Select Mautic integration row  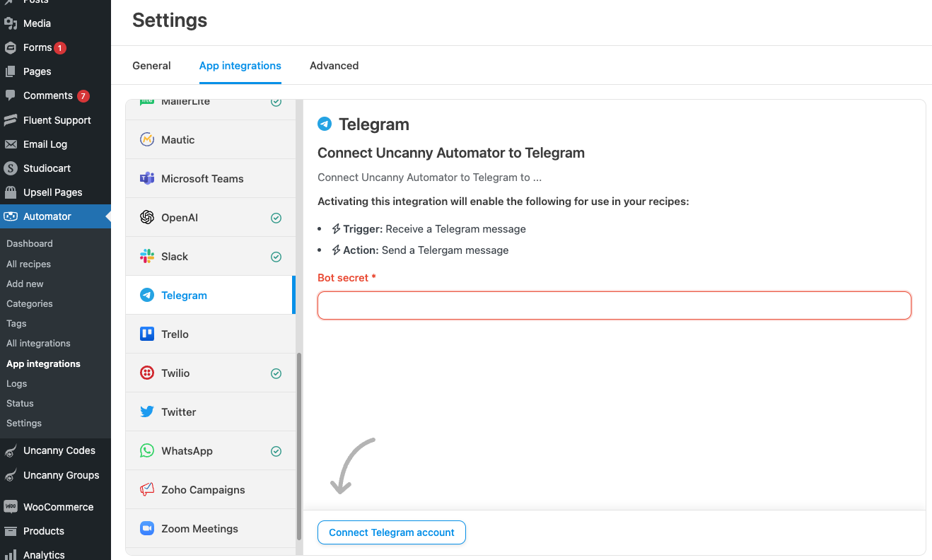pos(211,139)
